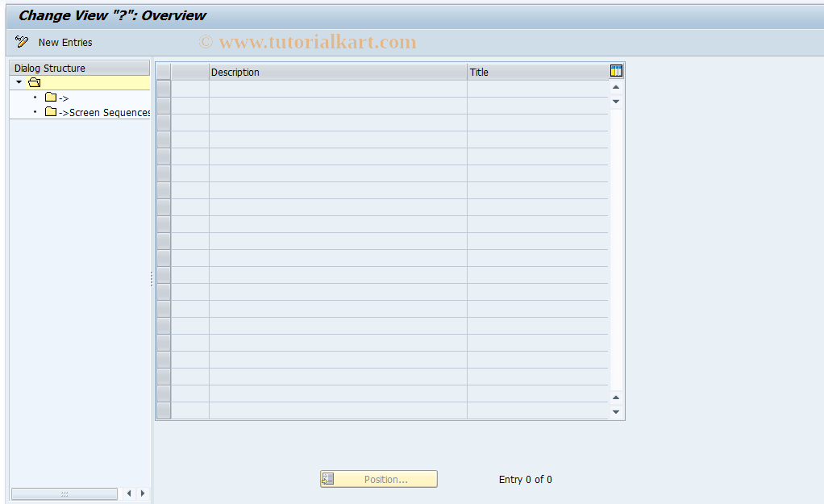Image resolution: width=824 pixels, height=504 pixels.
Task: Click the New Entries pencil icon
Action: point(22,41)
